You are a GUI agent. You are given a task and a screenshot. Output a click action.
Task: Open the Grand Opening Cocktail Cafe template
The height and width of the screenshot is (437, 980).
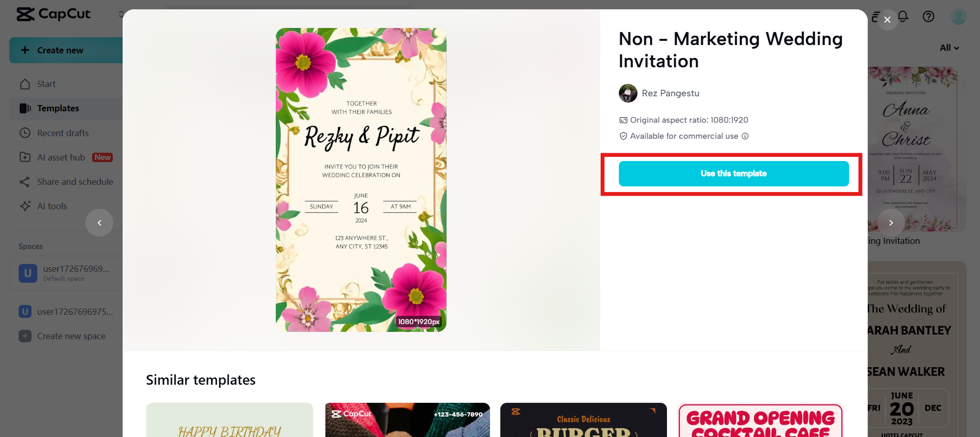click(x=760, y=420)
